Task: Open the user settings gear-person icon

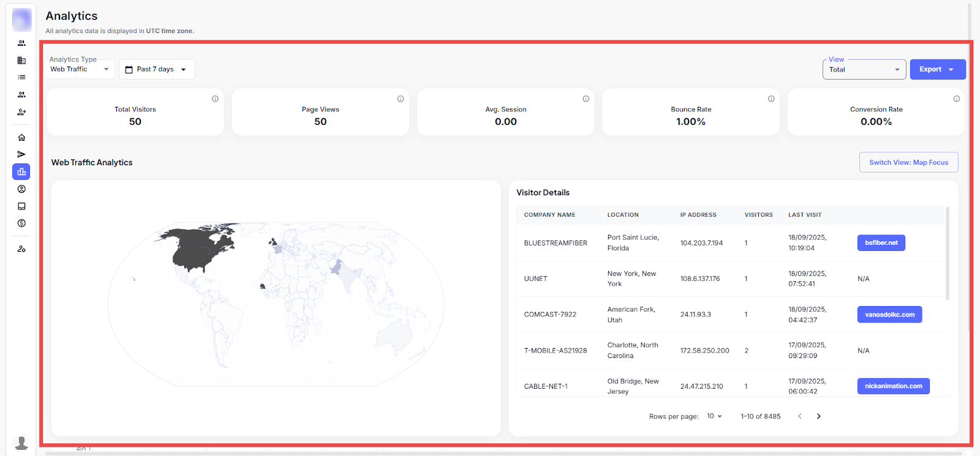Action: point(21,249)
